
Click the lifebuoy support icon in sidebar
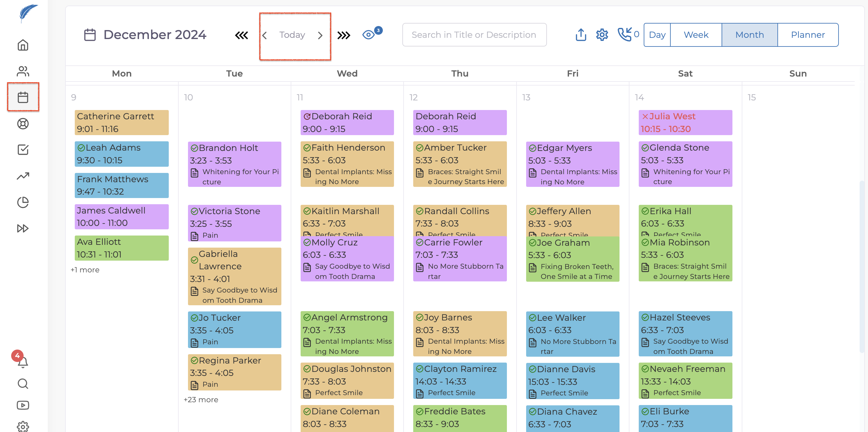[23, 124]
